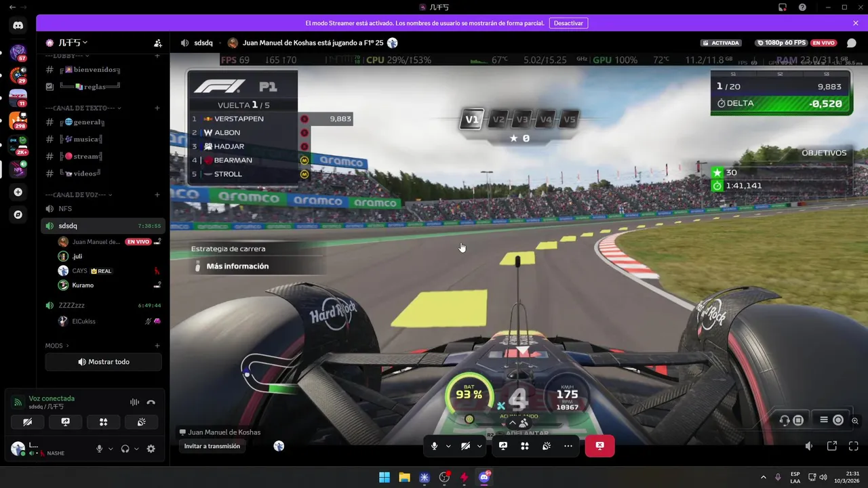Open more options three dots
Screen dimensions: 868x488
click(568, 446)
